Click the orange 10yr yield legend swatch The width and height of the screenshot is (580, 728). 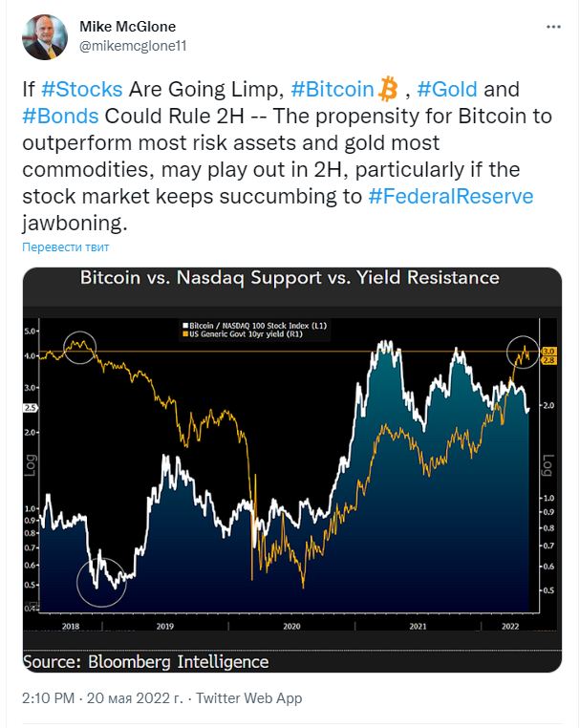(x=185, y=333)
